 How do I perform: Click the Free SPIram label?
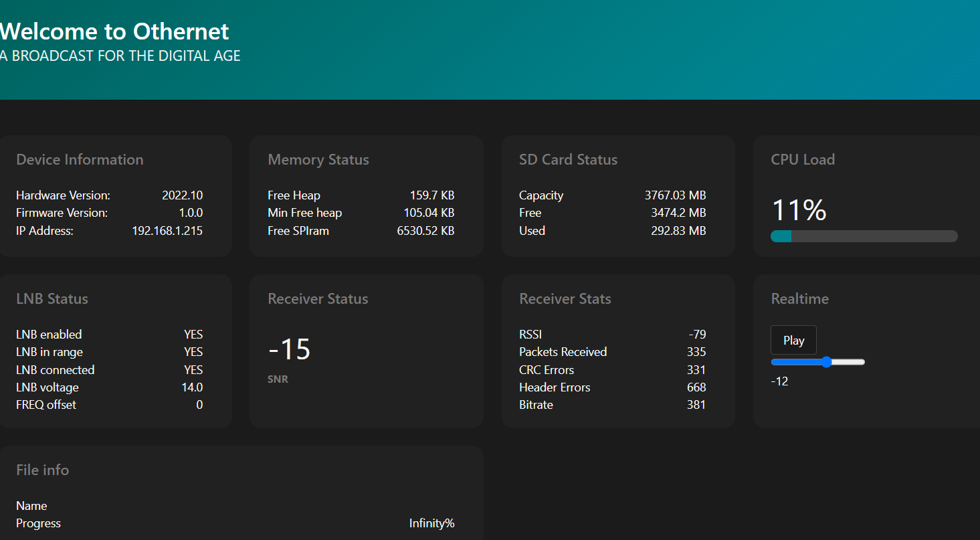pos(298,231)
